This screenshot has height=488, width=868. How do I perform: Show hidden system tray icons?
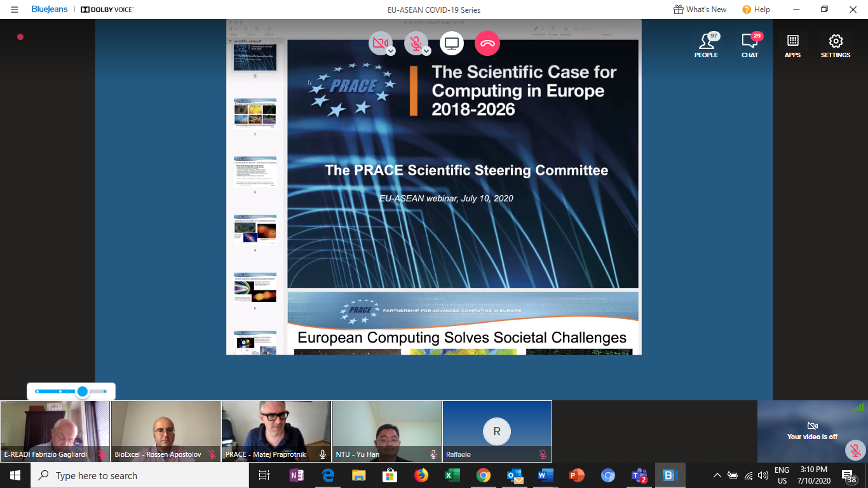[x=717, y=475]
